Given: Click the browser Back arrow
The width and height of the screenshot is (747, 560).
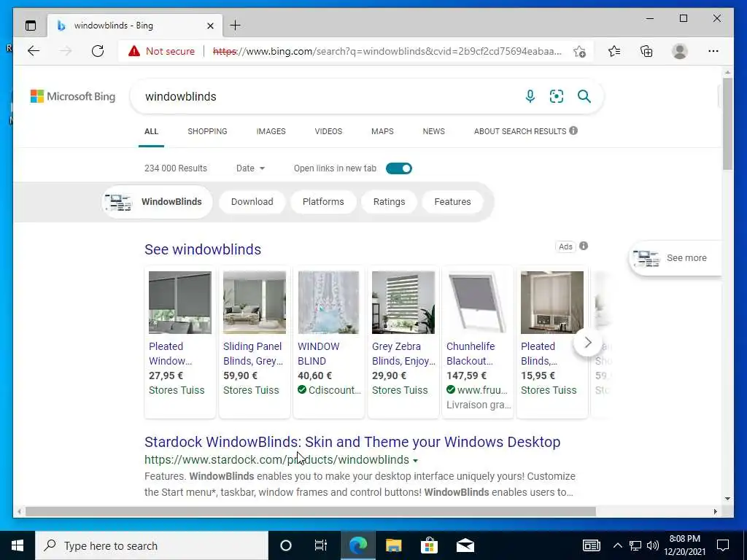Looking at the screenshot, I should click(34, 51).
